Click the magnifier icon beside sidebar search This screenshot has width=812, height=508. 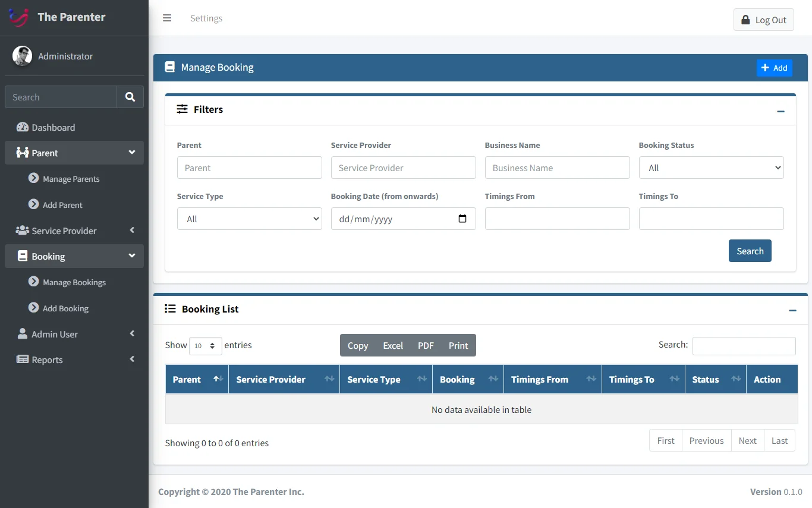[130, 97]
